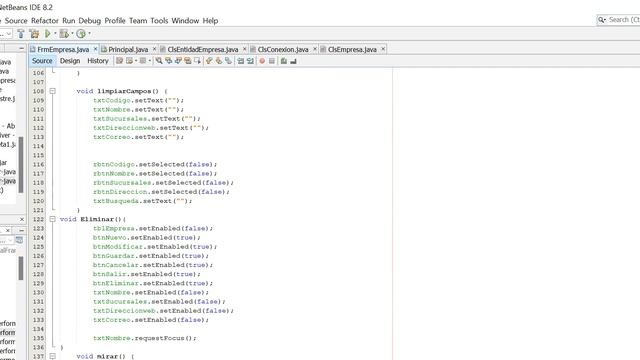Click the Uncomment editor toolbar icon
Image resolution: width=640 pixels, height=360 pixels.
coord(293,61)
